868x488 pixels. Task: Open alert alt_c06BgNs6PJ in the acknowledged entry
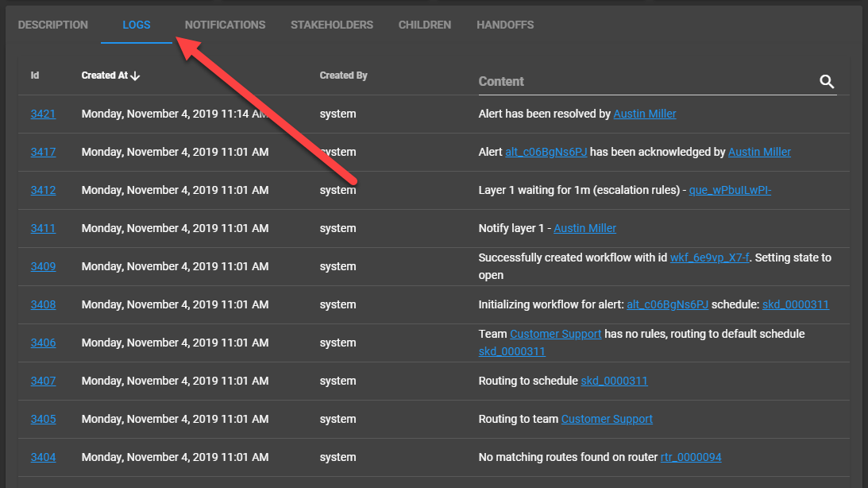coord(546,153)
